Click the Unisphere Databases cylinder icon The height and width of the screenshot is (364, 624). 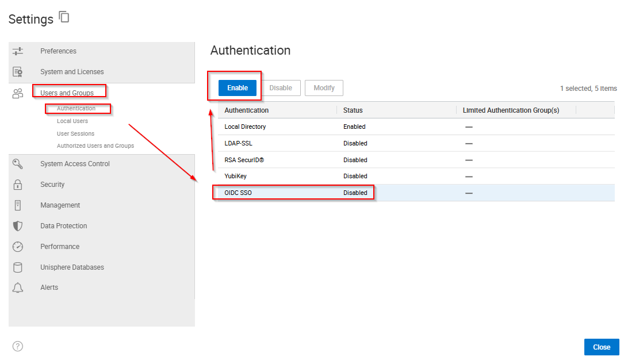pos(18,267)
